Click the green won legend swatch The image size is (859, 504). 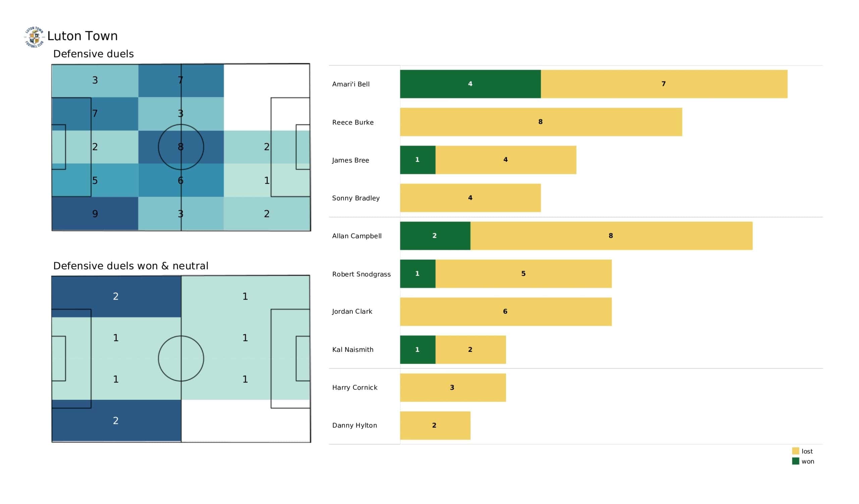click(x=795, y=461)
